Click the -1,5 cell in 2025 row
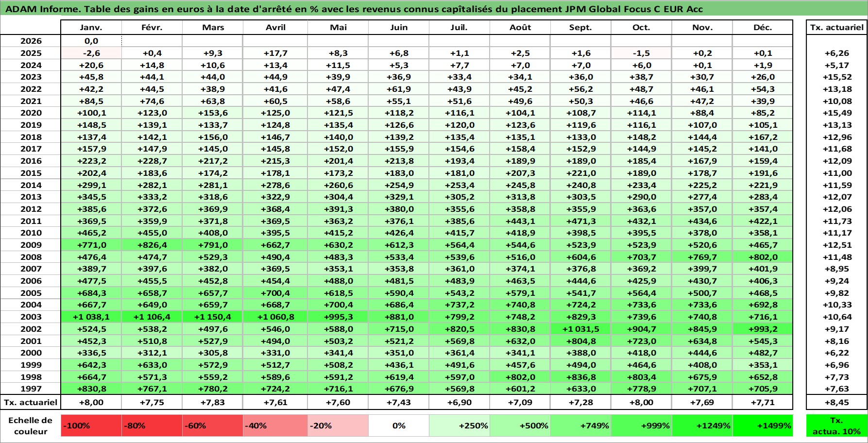Screen dimensions: 868x443 click(641, 53)
